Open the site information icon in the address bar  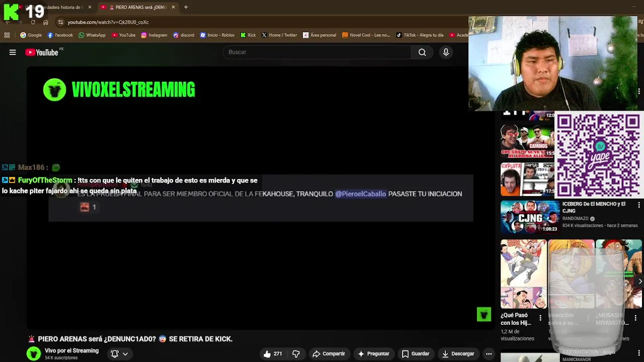(x=60, y=22)
